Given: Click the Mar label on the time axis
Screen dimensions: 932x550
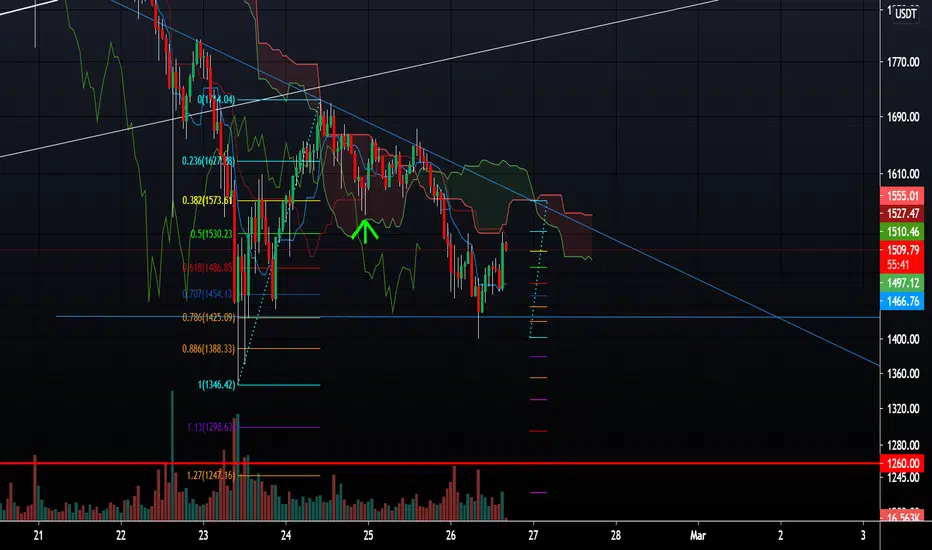Looking at the screenshot, I should coord(698,536).
